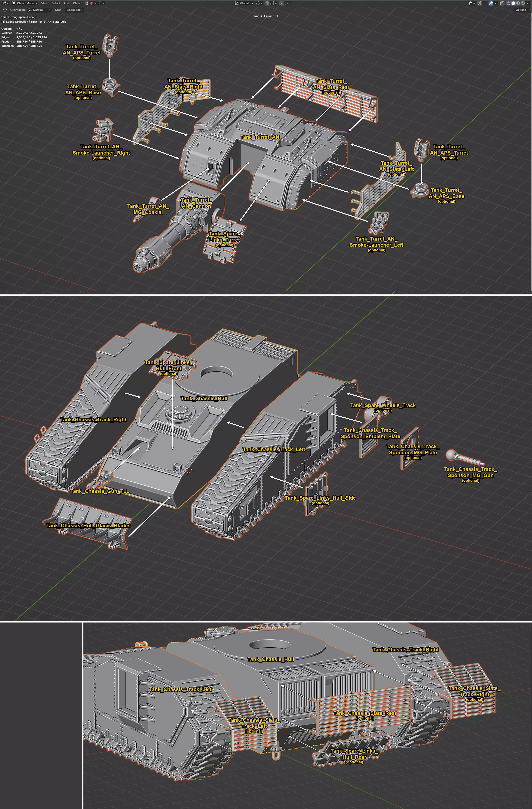Screen dimensions: 532x809
Task: Open the editor type selector icon
Action: pos(5,3)
